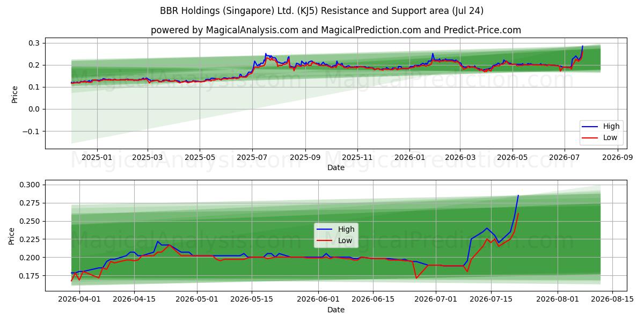Click the '0.0' price tick in top chart

(34, 109)
